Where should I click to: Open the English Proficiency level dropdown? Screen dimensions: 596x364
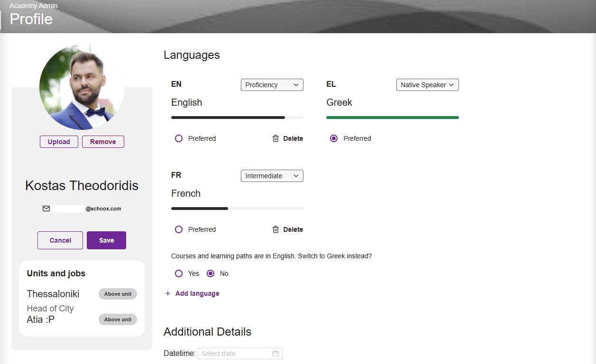272,85
